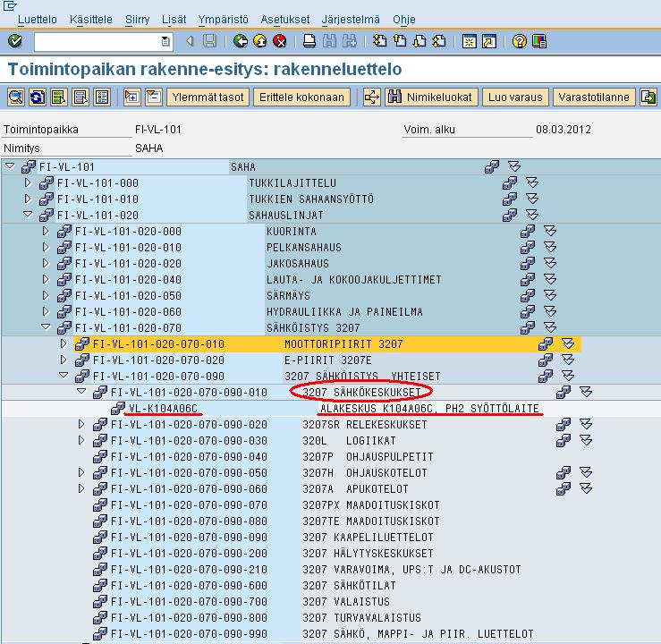The image size is (661, 644).
Task: Go to next page icon
Action: coord(419,41)
